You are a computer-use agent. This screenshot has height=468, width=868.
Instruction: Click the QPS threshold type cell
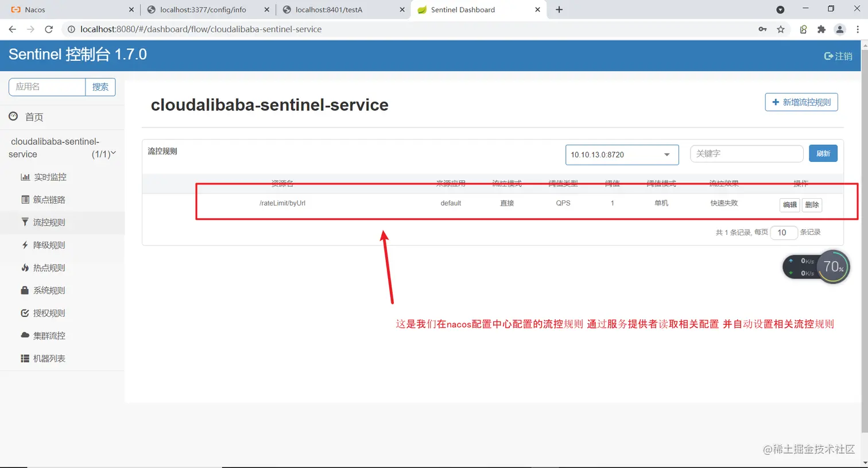563,203
